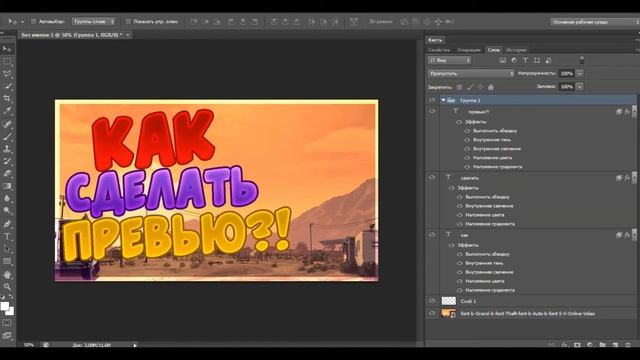Image resolution: width=640 pixels, height=360 pixels.
Task: Change screen mode icon at toolbox bottom
Action: pos(7,335)
